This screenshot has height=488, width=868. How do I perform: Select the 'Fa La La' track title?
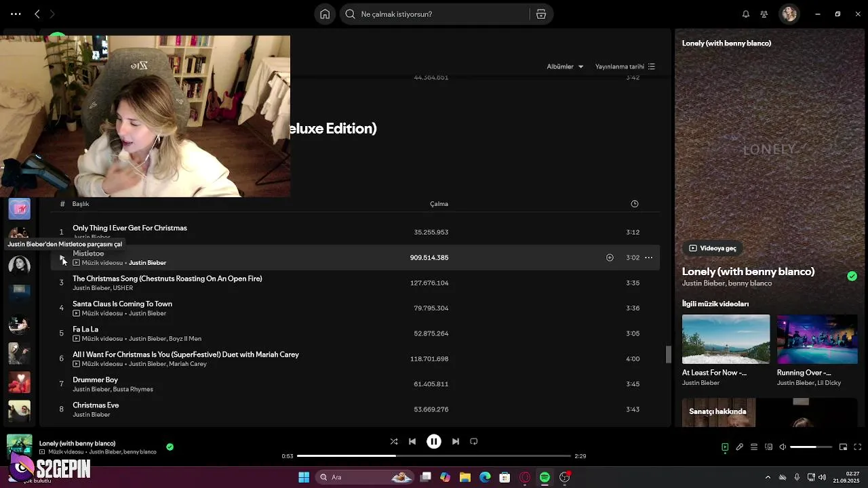(85, 329)
